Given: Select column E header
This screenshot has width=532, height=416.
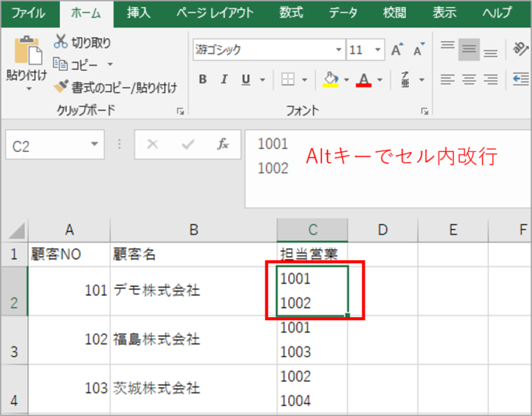Looking at the screenshot, I should (453, 230).
